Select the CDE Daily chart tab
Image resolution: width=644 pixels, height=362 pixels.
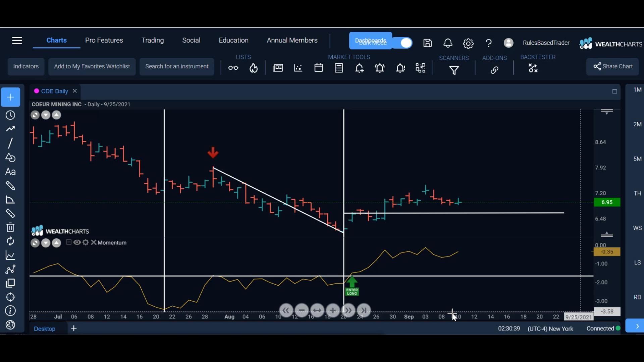click(54, 91)
